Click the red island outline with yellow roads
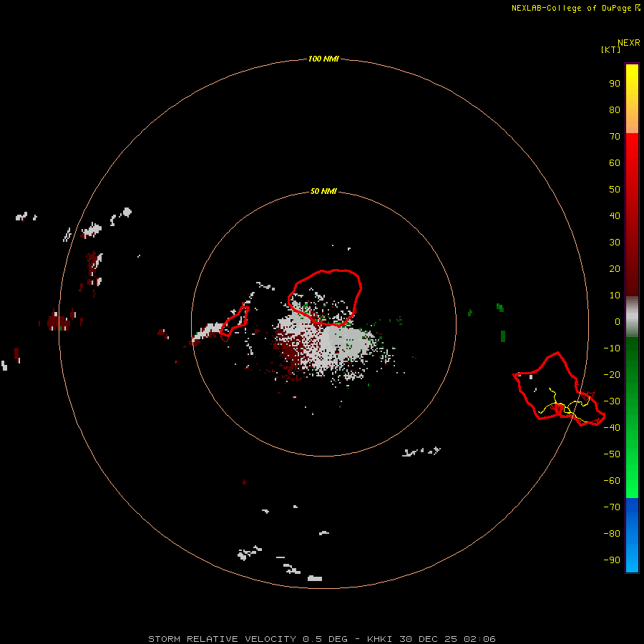 click(x=559, y=388)
